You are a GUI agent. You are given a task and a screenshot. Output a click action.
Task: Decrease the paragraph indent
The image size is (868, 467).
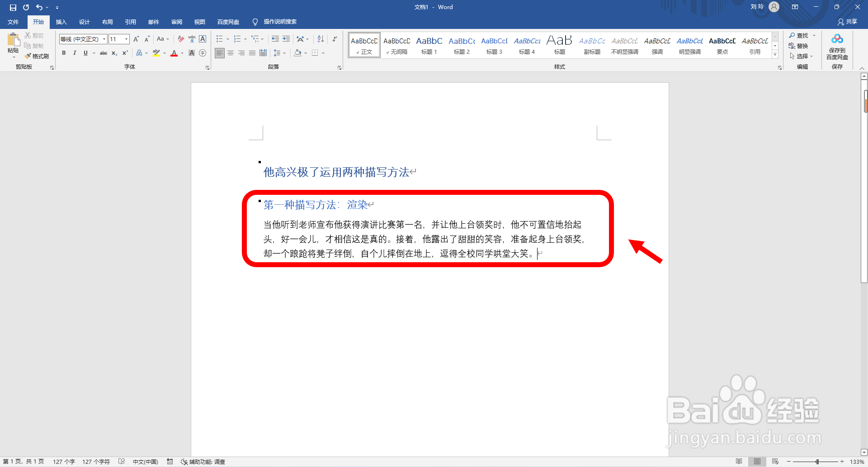[275, 39]
